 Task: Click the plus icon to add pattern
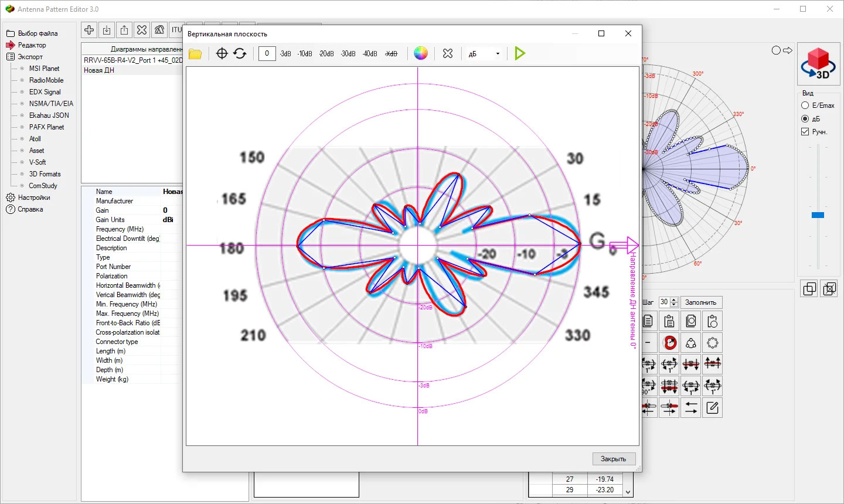(x=89, y=30)
